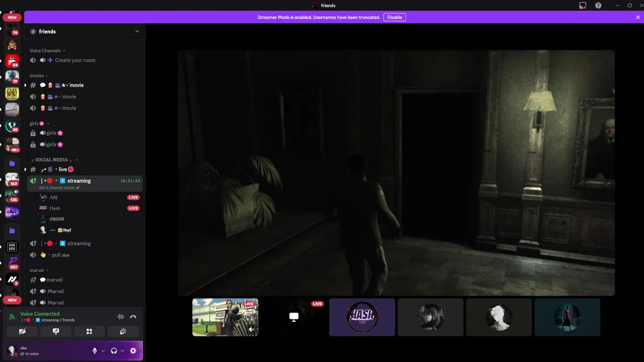Open the yellow group-photo server icon
This screenshot has height=362, width=644.
[12, 93]
